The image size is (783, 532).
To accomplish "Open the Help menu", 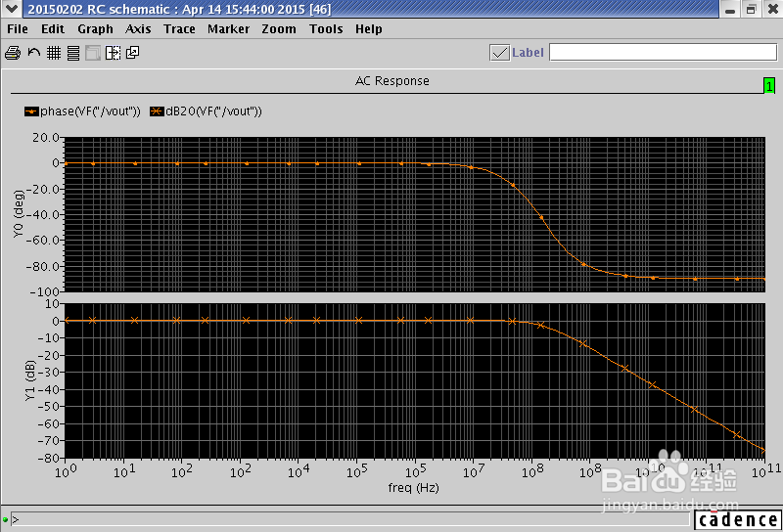I will point(369,29).
